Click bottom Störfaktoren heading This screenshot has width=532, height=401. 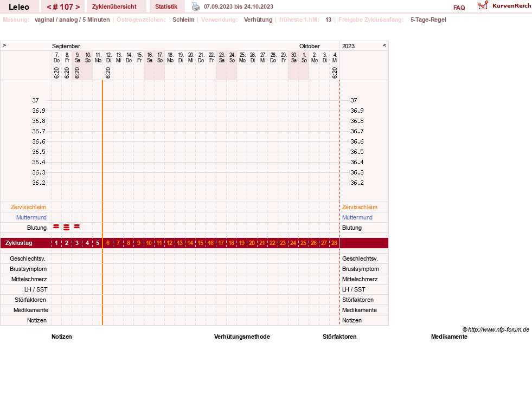click(x=339, y=337)
